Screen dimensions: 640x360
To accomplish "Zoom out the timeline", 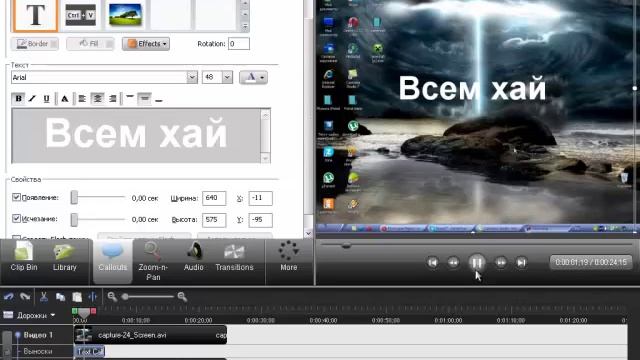I will click(x=112, y=297).
